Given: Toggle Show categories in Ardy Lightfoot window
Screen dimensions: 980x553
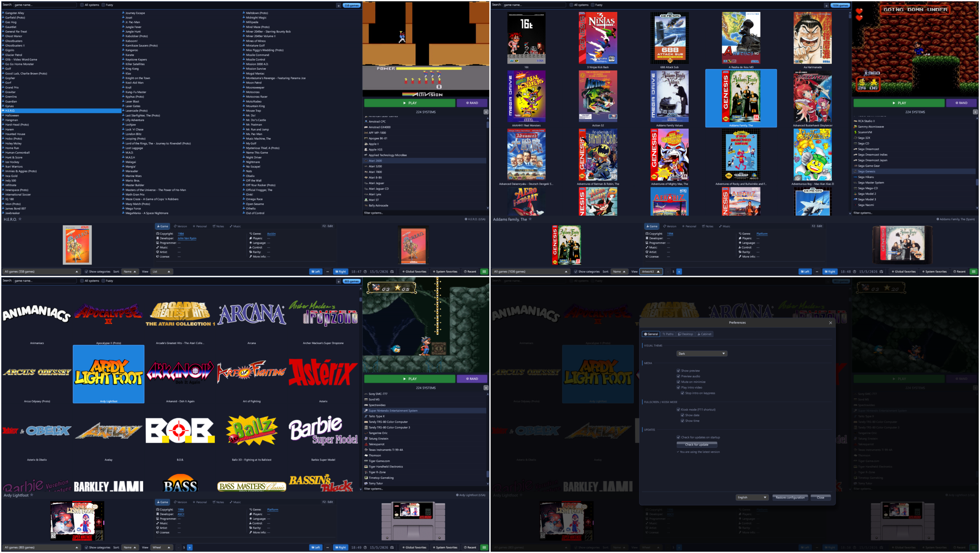Looking at the screenshot, I should point(86,547).
